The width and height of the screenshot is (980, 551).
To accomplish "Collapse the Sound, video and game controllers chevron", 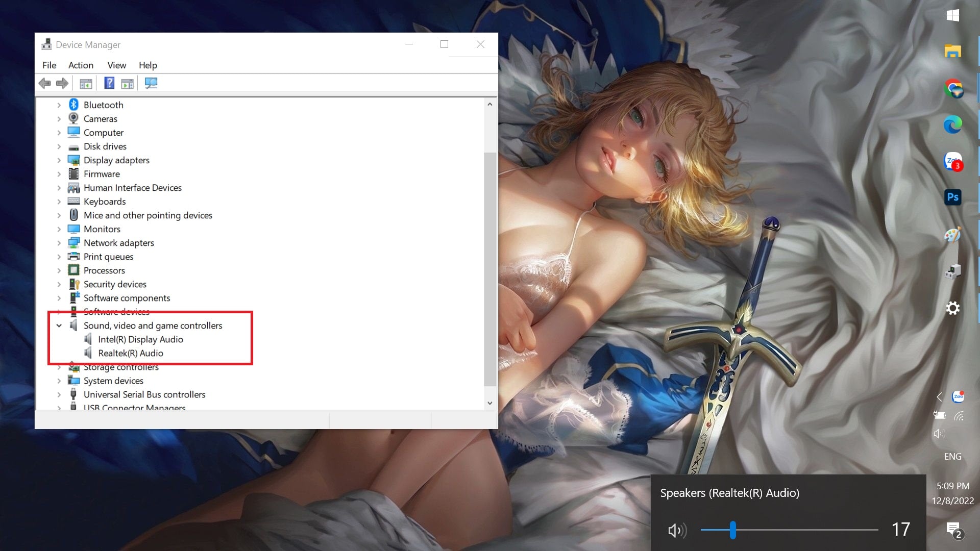I will click(x=59, y=325).
